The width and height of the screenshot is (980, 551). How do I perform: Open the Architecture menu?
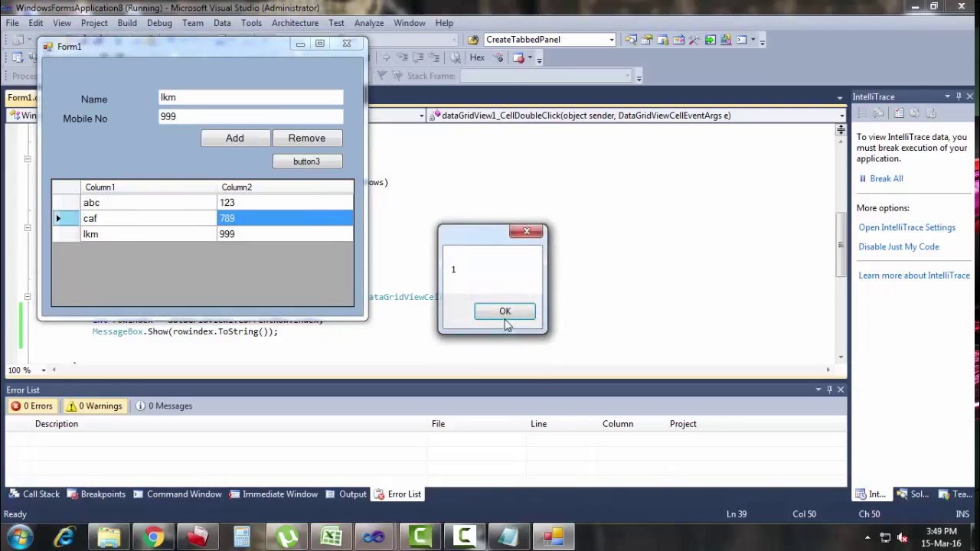[x=295, y=23]
